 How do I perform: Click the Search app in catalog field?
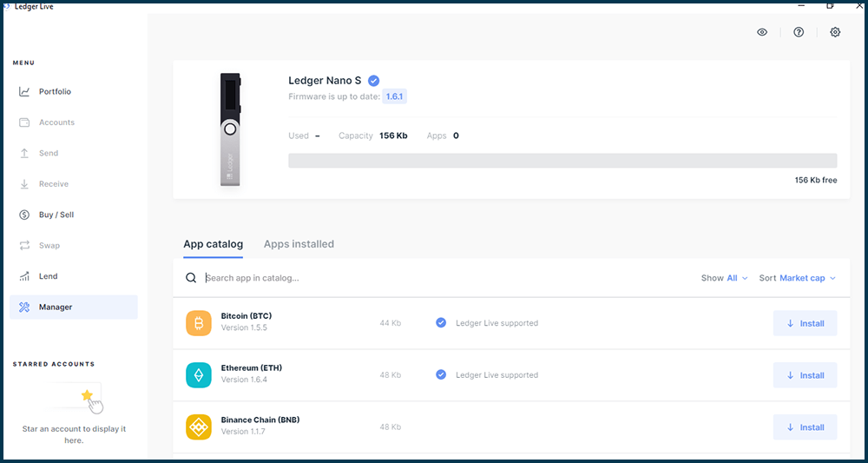click(434, 278)
